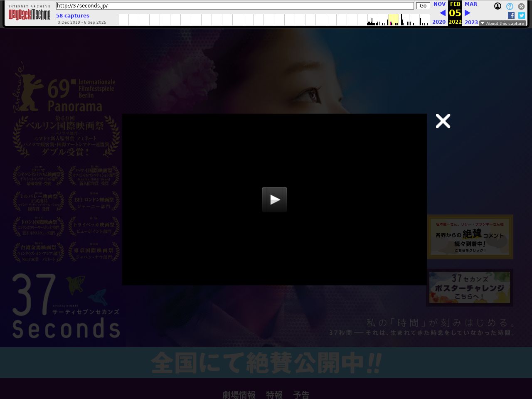
Task: Go to previous capture arrow
Action: [442, 13]
